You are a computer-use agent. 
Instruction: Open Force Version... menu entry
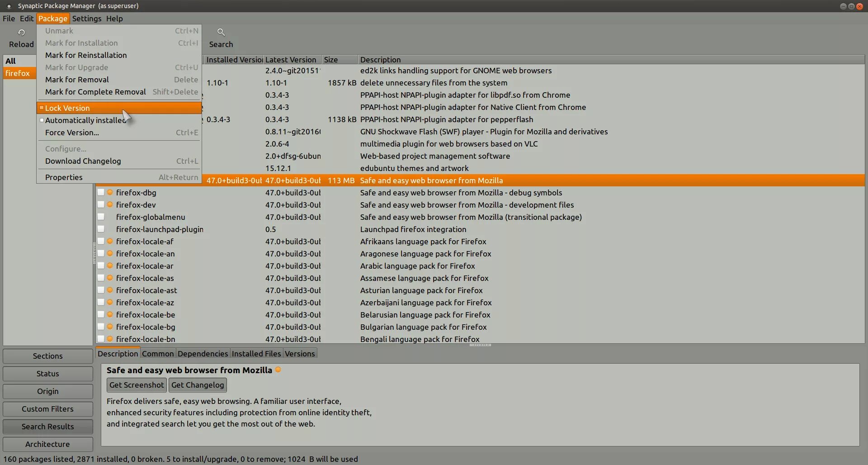pos(119,133)
